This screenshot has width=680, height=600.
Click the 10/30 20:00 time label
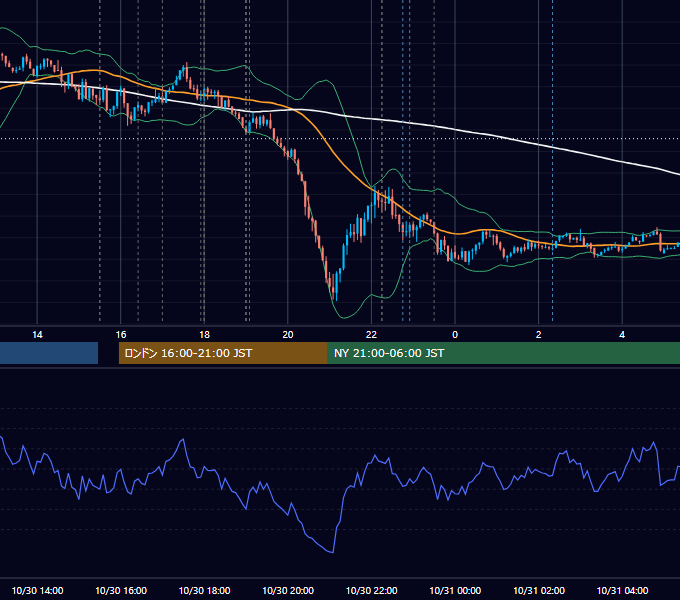click(288, 590)
